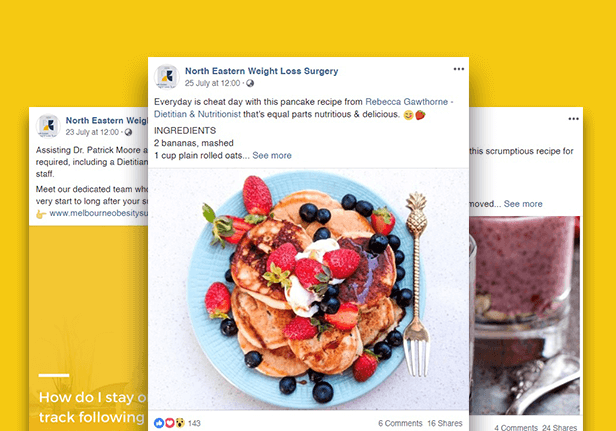Visit the www.melbourneobesitysu... website link

(98, 213)
